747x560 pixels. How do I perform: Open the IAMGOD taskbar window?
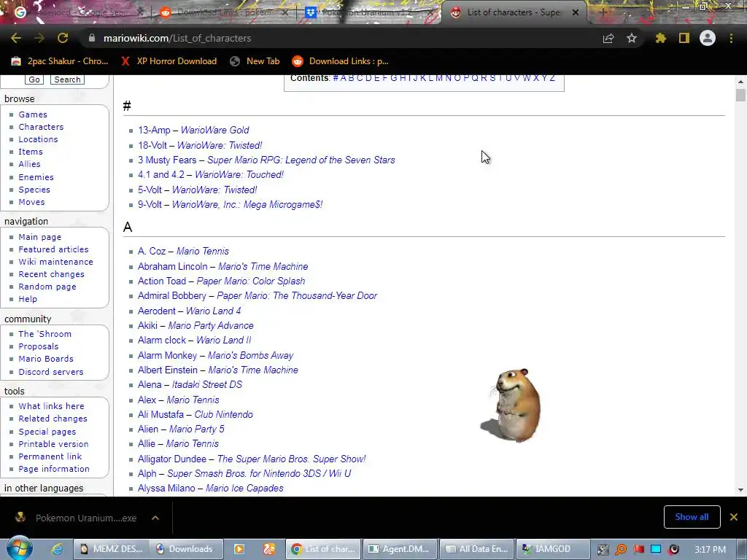pyautogui.click(x=553, y=549)
